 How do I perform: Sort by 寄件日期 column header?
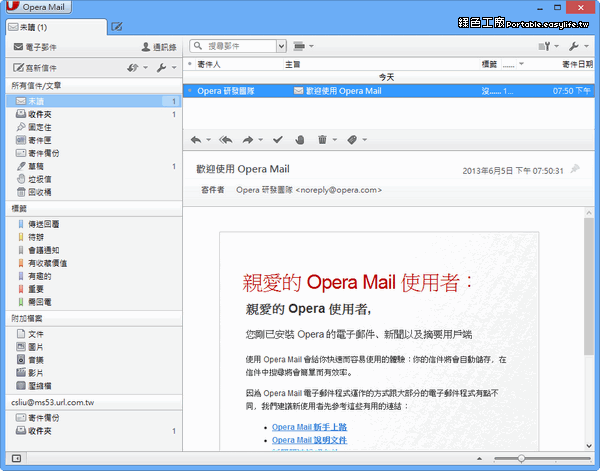(x=577, y=64)
